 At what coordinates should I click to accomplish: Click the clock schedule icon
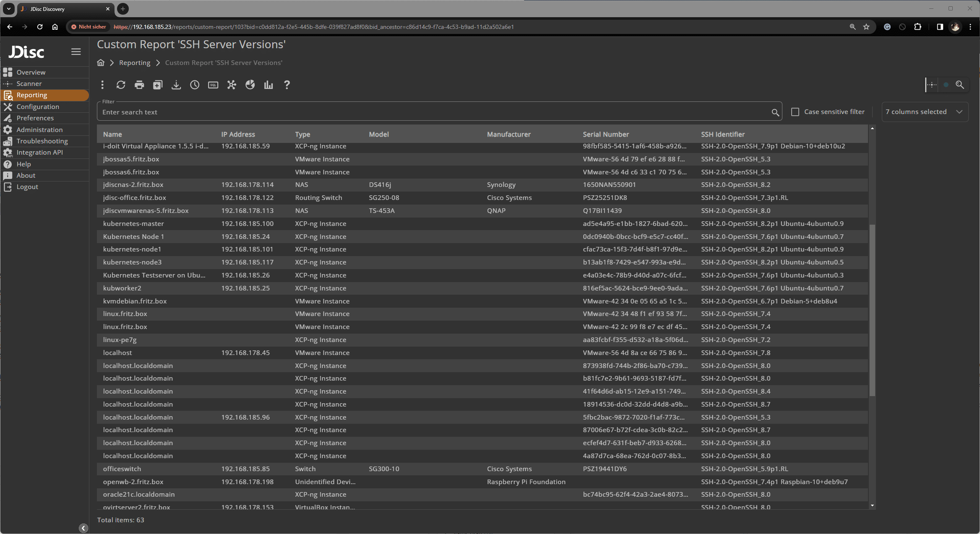[x=195, y=85]
